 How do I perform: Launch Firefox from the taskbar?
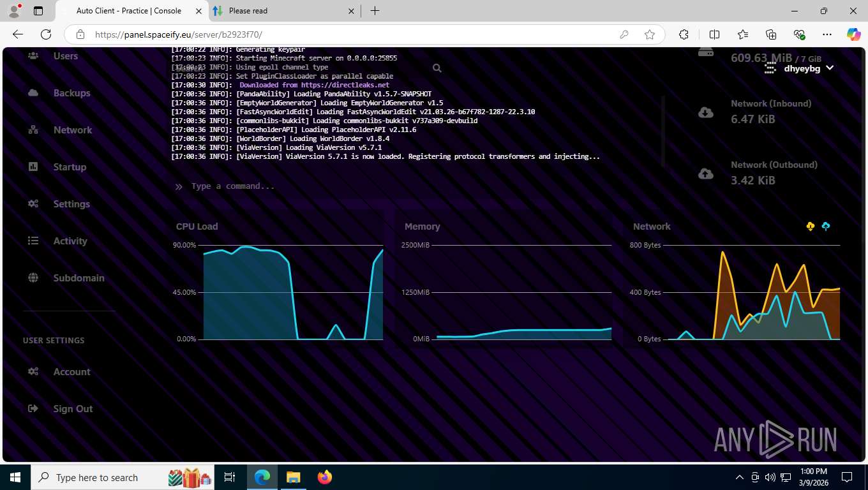point(325,477)
